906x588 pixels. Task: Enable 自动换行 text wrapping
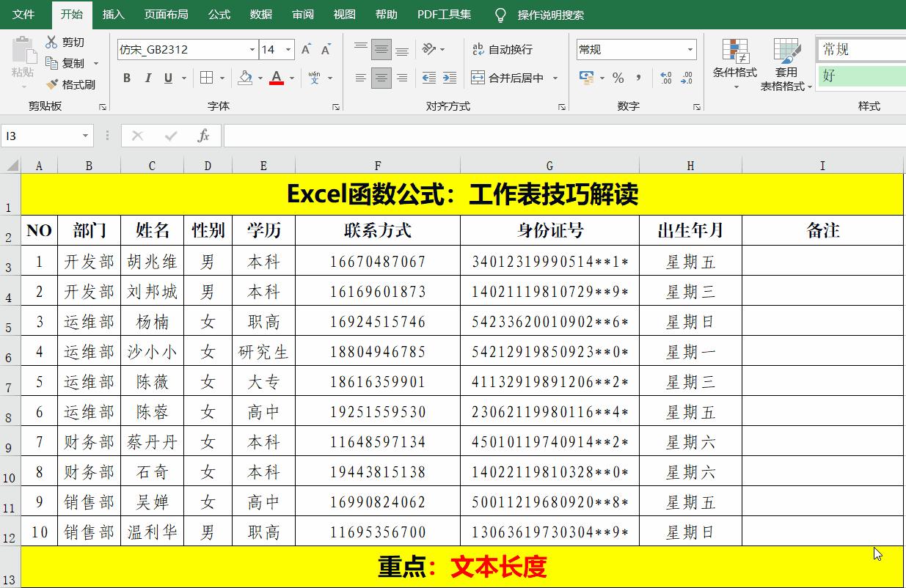tap(503, 49)
